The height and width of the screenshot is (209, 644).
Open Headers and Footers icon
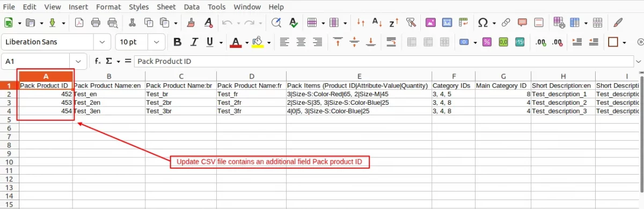tap(539, 23)
